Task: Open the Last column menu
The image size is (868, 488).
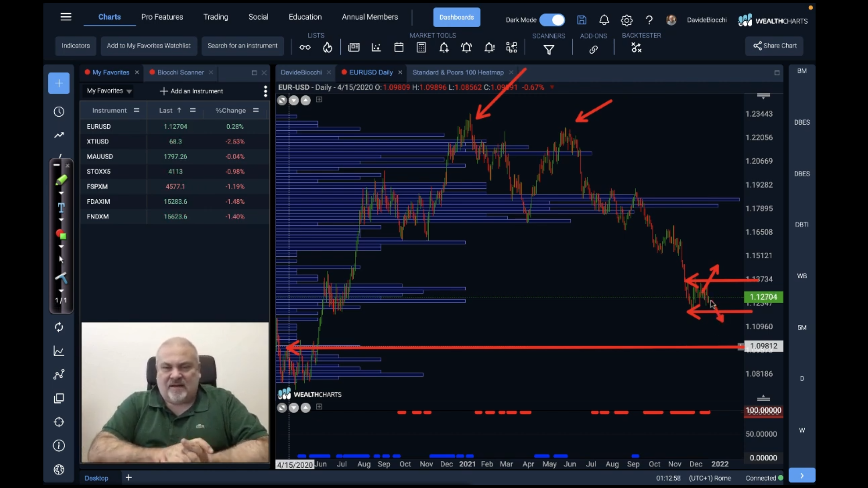Action: coord(193,110)
